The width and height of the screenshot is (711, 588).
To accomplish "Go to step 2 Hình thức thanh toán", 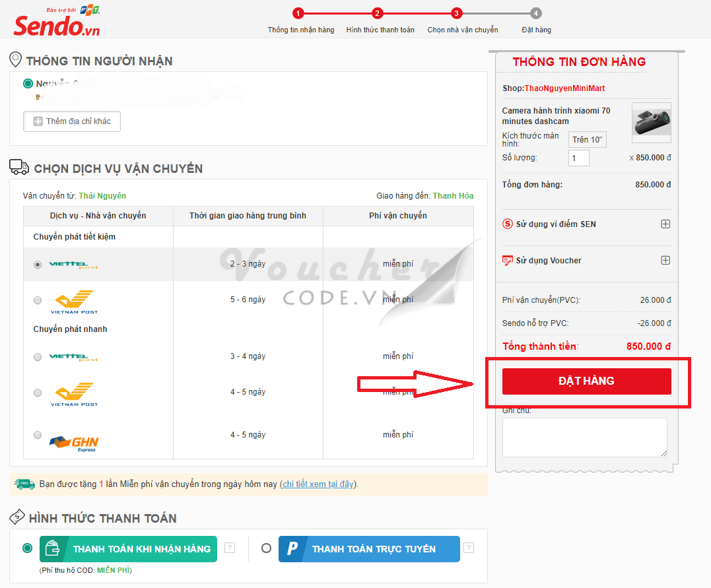I will coord(377,13).
